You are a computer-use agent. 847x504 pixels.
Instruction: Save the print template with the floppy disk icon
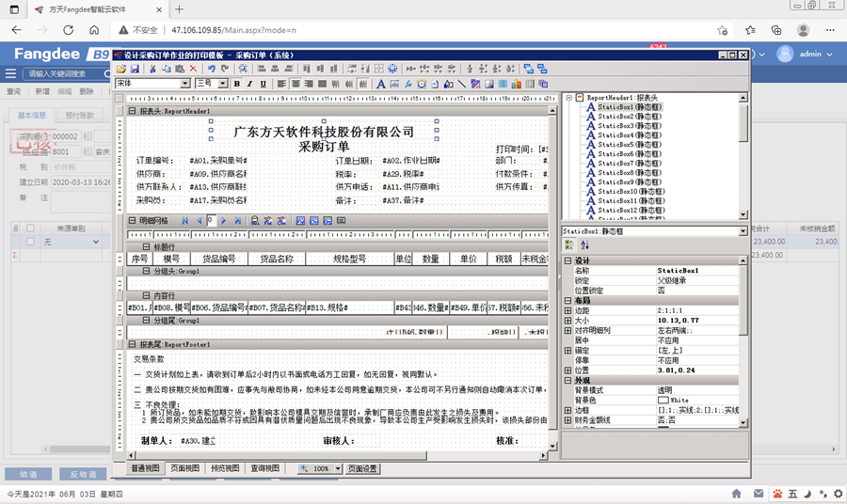point(135,69)
